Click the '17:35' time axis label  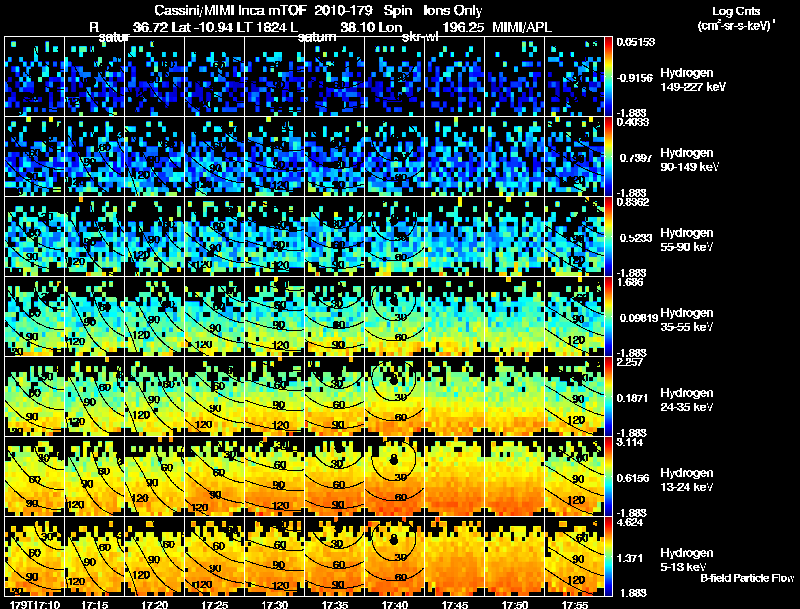click(x=335, y=604)
